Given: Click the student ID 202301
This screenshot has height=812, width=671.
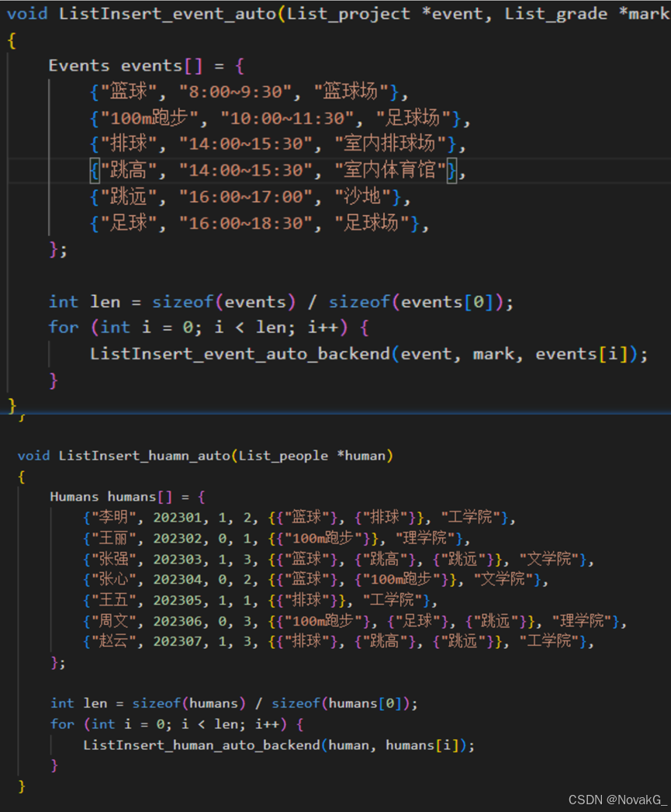Looking at the screenshot, I should (178, 517).
